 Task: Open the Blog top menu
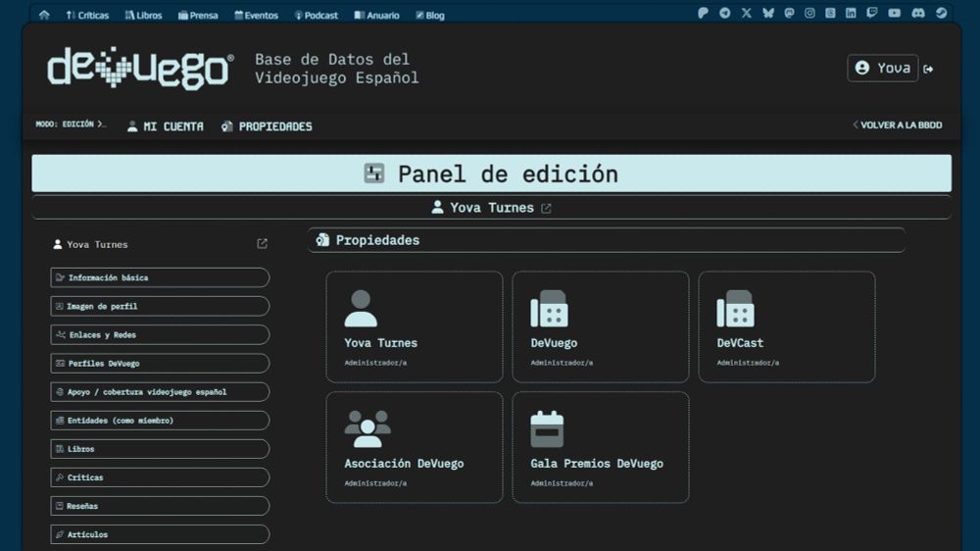tap(430, 15)
